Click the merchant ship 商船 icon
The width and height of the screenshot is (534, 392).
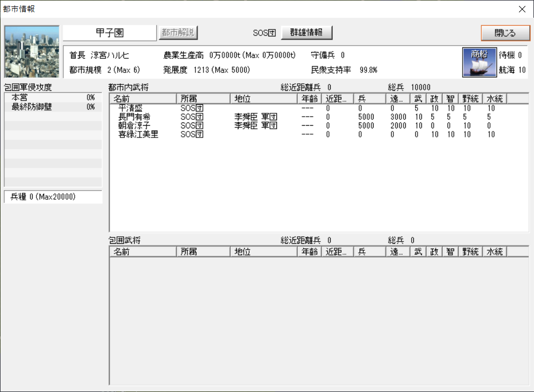point(477,62)
